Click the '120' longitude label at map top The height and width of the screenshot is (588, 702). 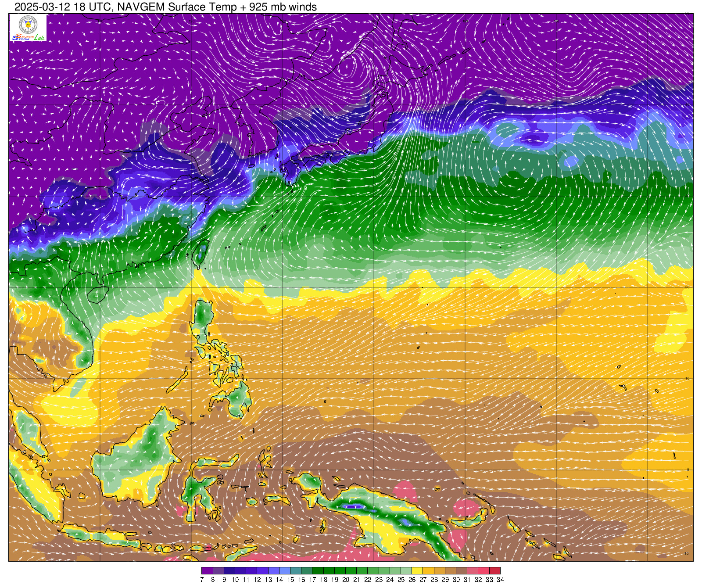191,21
